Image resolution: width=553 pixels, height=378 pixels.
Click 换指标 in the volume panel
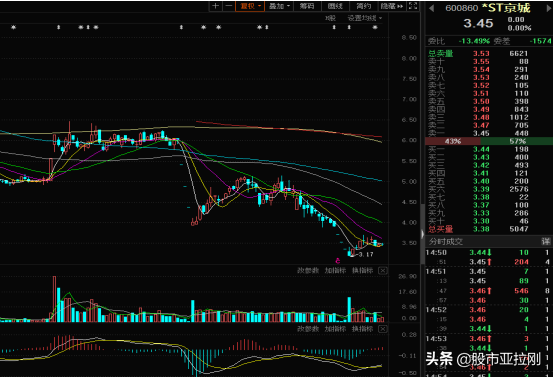coord(362,270)
